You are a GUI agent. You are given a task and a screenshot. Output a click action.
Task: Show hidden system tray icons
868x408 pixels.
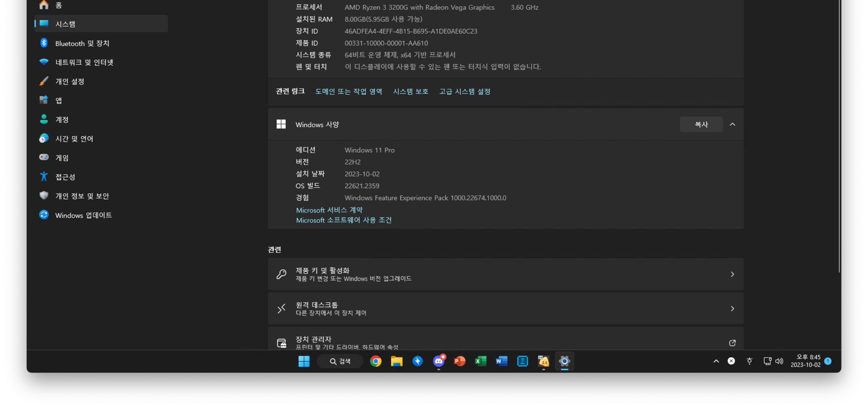[x=716, y=361]
